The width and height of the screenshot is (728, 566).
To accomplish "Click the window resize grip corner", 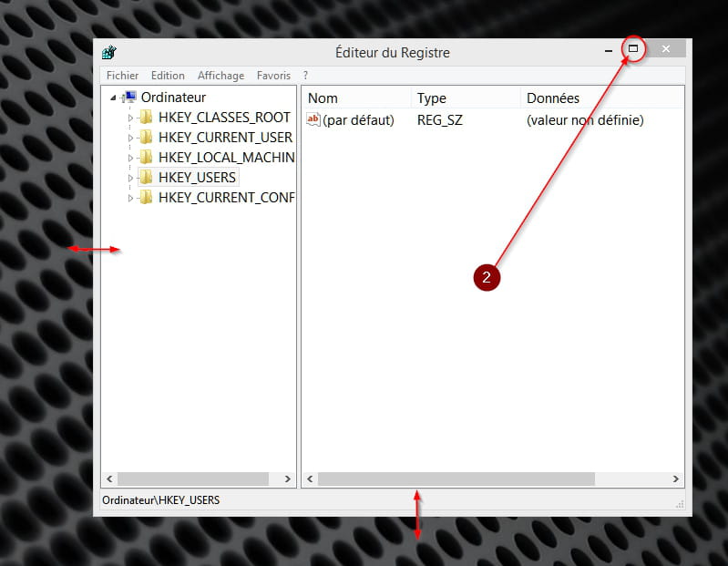I will [x=680, y=505].
